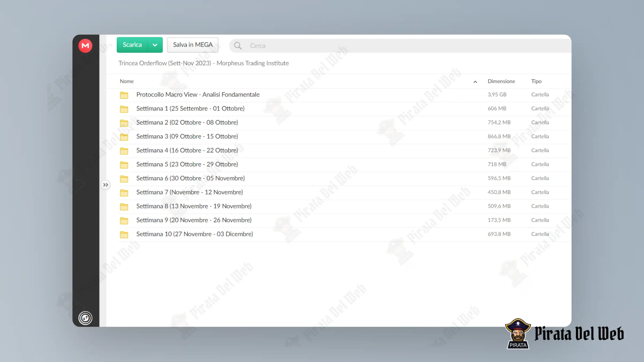
Task: Click the 606 MB size value
Action: (497, 109)
